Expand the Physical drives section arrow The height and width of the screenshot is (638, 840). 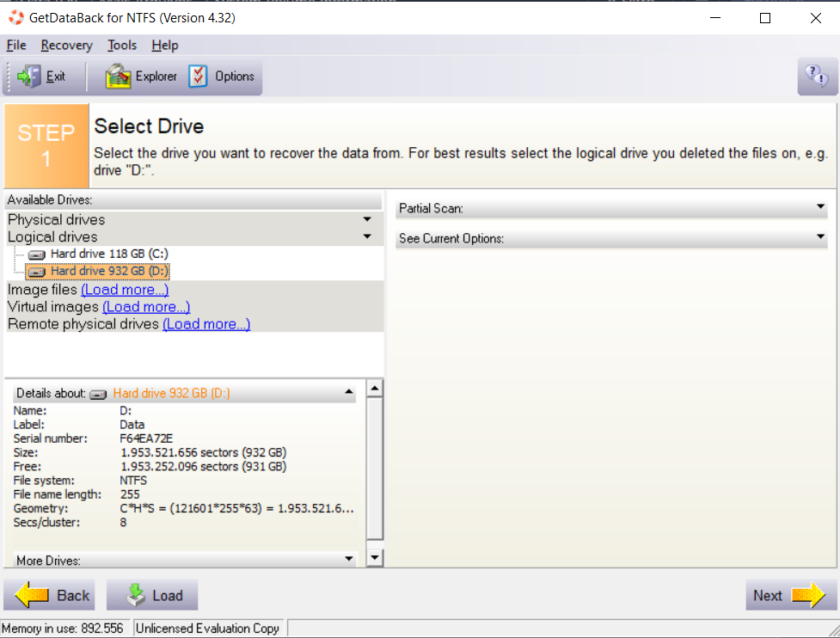pos(367,219)
